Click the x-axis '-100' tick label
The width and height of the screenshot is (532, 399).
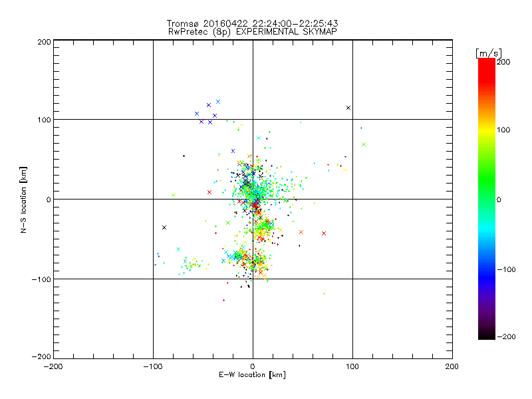click(153, 366)
